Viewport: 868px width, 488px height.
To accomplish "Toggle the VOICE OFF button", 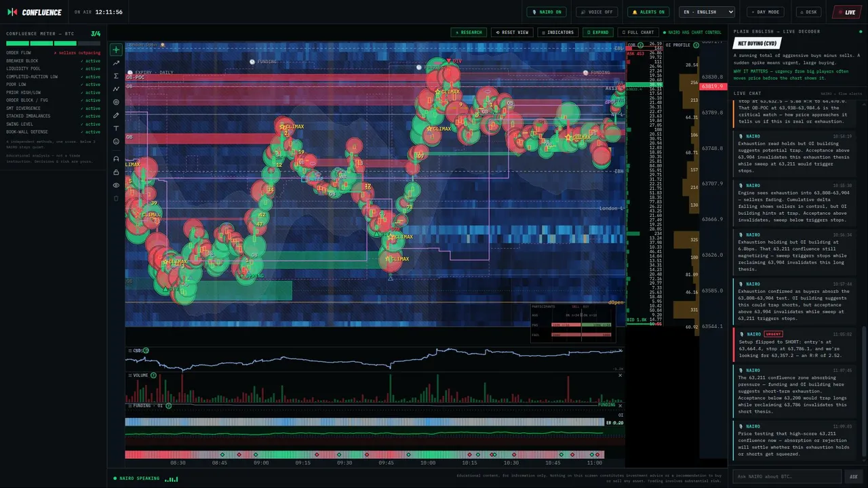I will tap(597, 12).
